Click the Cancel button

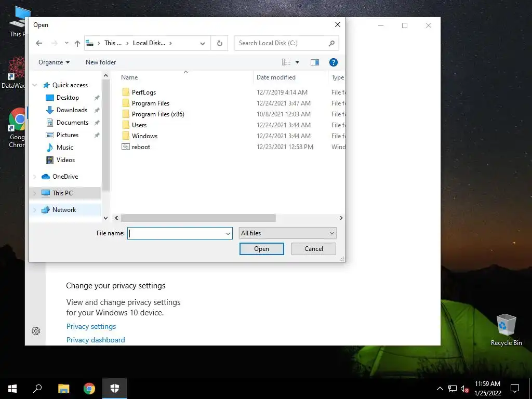[313, 249]
